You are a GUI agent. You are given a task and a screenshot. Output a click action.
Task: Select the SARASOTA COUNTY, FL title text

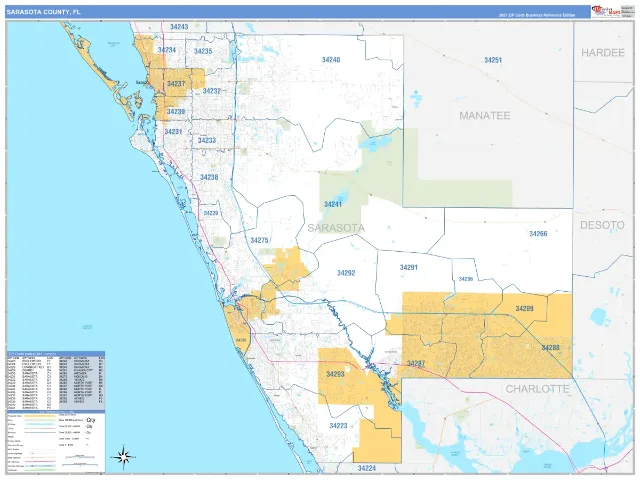click(x=44, y=12)
